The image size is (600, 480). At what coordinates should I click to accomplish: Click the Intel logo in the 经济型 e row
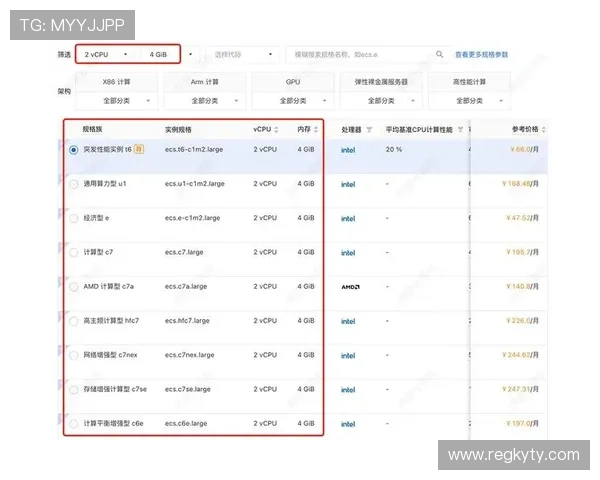point(348,219)
